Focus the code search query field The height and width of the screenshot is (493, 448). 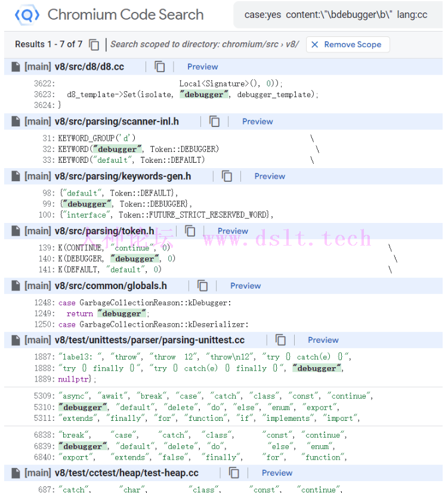click(x=338, y=15)
